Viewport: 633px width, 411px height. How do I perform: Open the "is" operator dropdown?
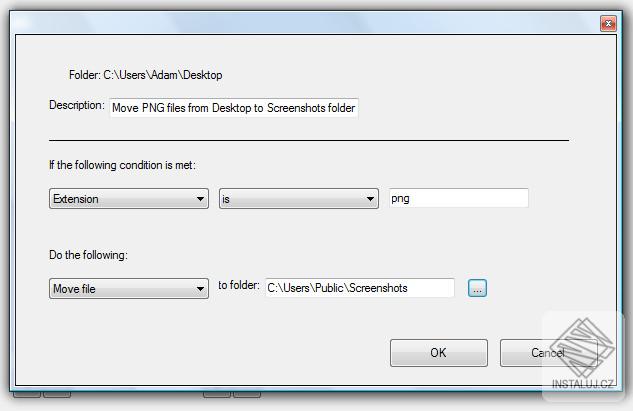click(299, 199)
